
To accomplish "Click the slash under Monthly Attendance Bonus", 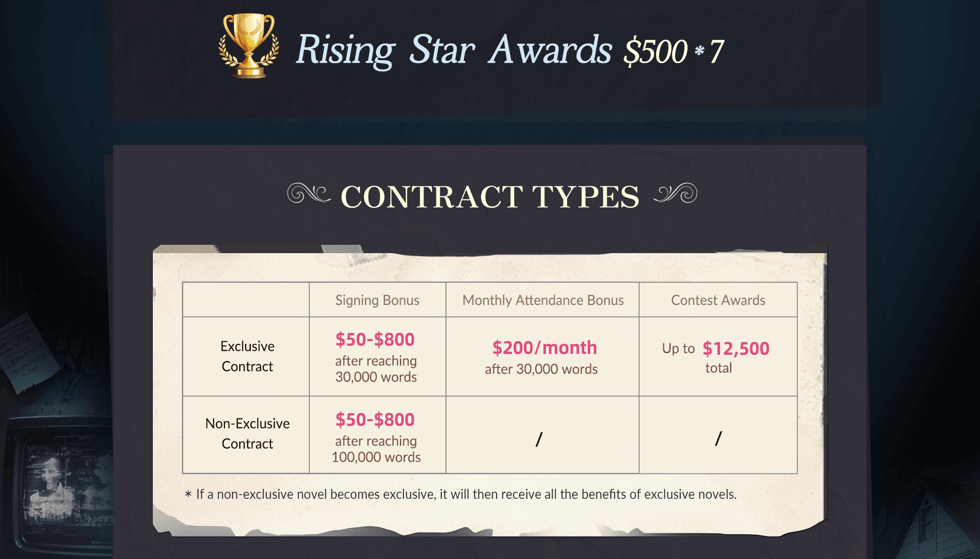I will tap(539, 439).
